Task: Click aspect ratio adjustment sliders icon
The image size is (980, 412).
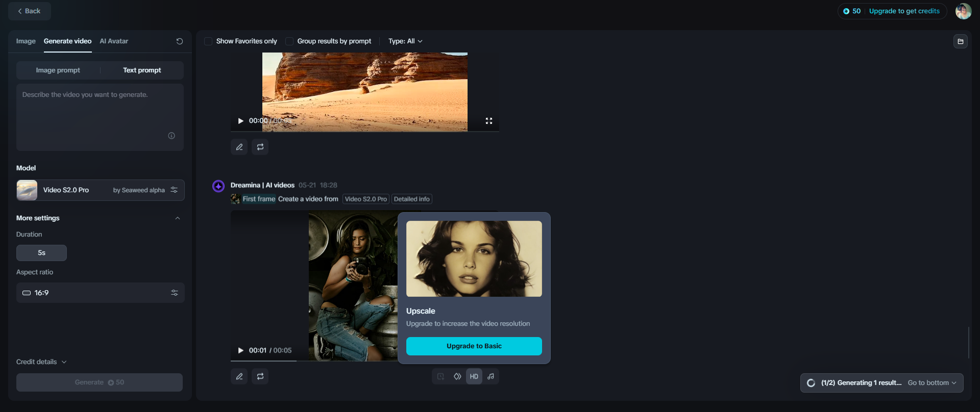Action: [175, 293]
